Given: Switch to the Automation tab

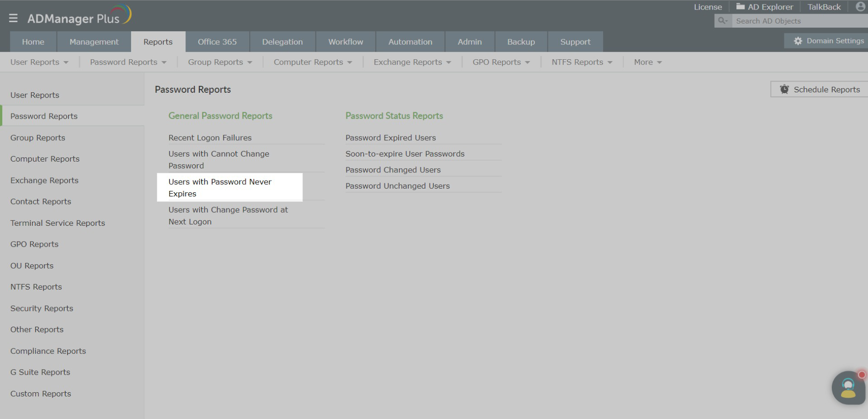Looking at the screenshot, I should click(410, 42).
